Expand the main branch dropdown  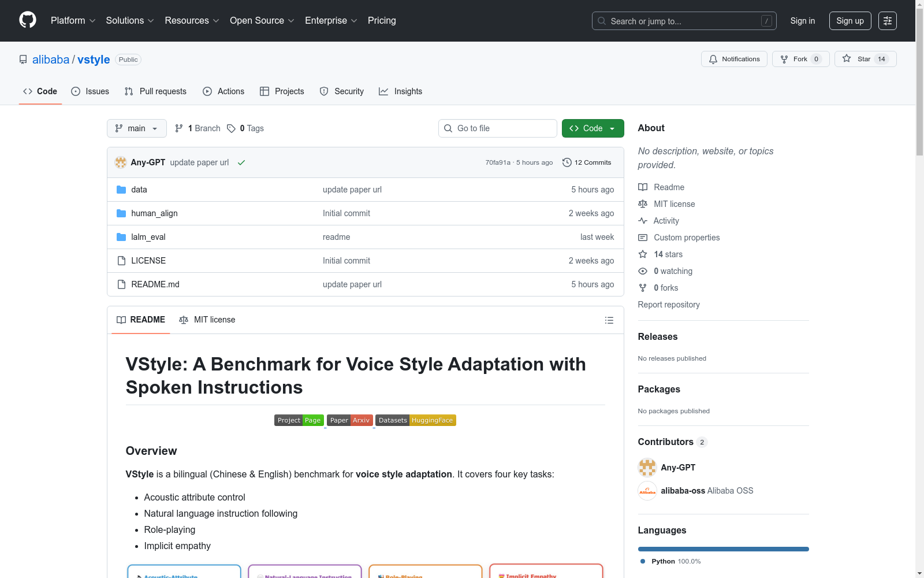[x=136, y=128]
